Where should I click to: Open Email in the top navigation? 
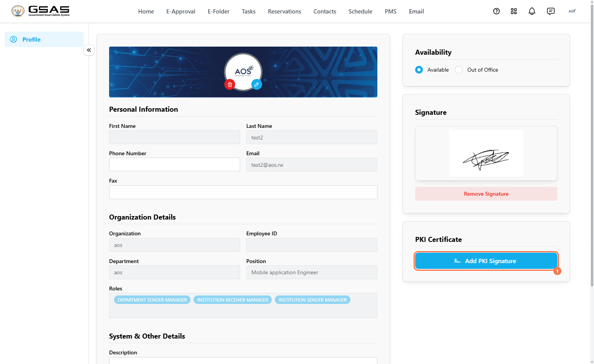[x=416, y=12]
